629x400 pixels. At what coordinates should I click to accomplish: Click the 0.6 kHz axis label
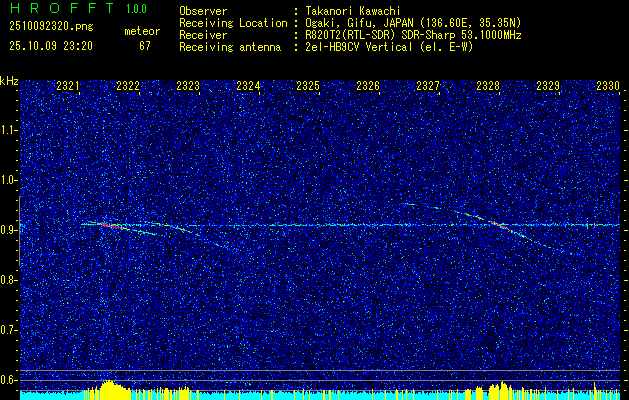[x=9, y=380]
